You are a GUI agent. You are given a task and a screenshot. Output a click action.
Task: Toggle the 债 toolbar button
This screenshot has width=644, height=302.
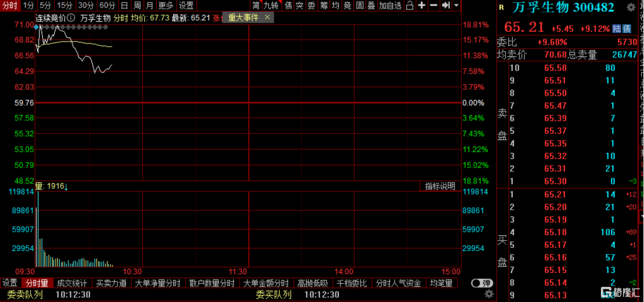pos(289,5)
